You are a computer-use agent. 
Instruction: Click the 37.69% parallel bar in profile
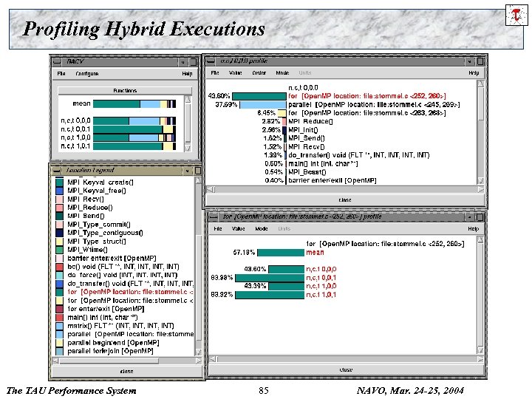(x=263, y=104)
